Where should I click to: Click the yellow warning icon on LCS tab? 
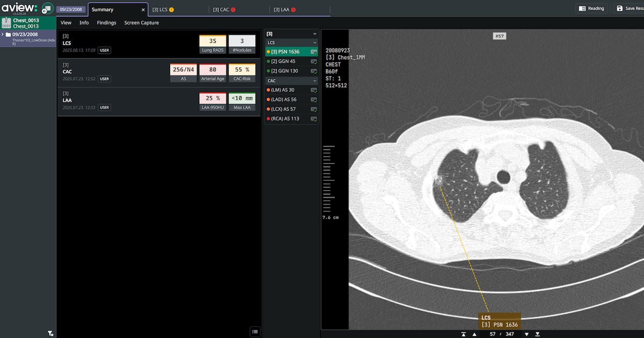172,10
